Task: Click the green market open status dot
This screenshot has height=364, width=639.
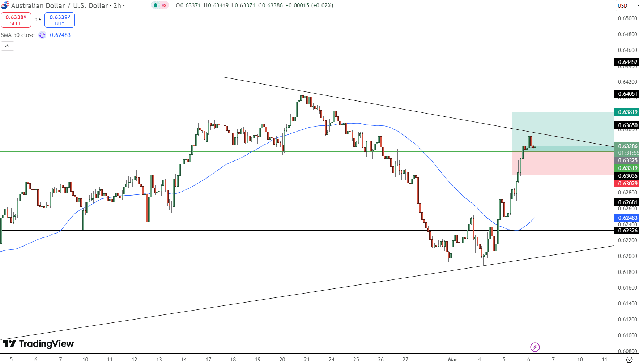Action: [156, 5]
